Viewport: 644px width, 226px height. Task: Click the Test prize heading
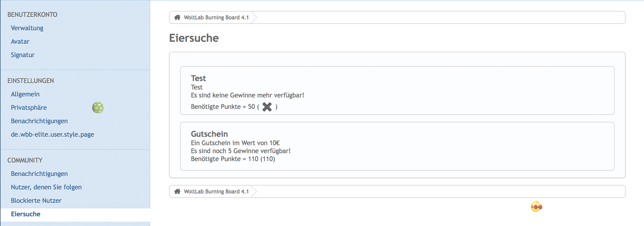point(198,78)
